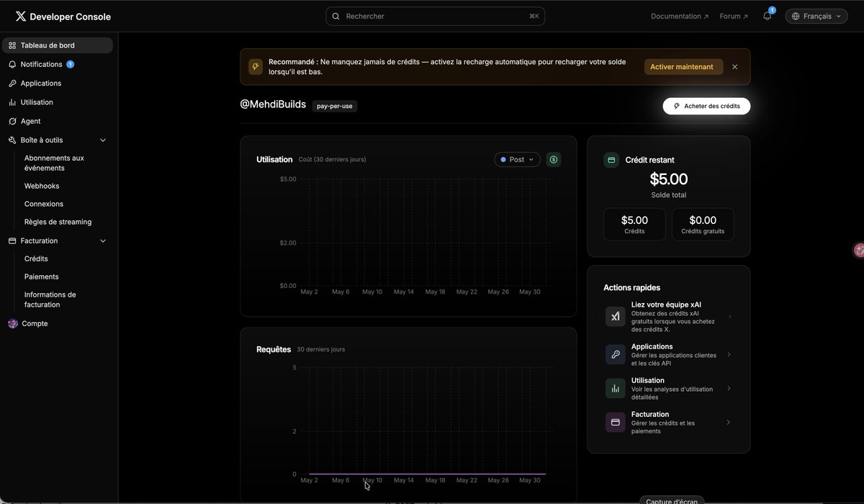The height and width of the screenshot is (504, 864).
Task: Click the Requêtes chart title
Action: [x=274, y=349]
